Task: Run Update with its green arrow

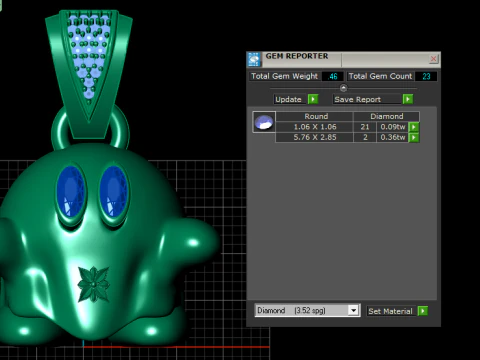Action: [313, 99]
